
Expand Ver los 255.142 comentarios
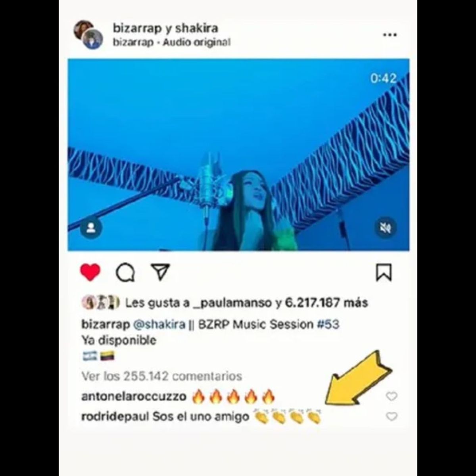tap(161, 376)
